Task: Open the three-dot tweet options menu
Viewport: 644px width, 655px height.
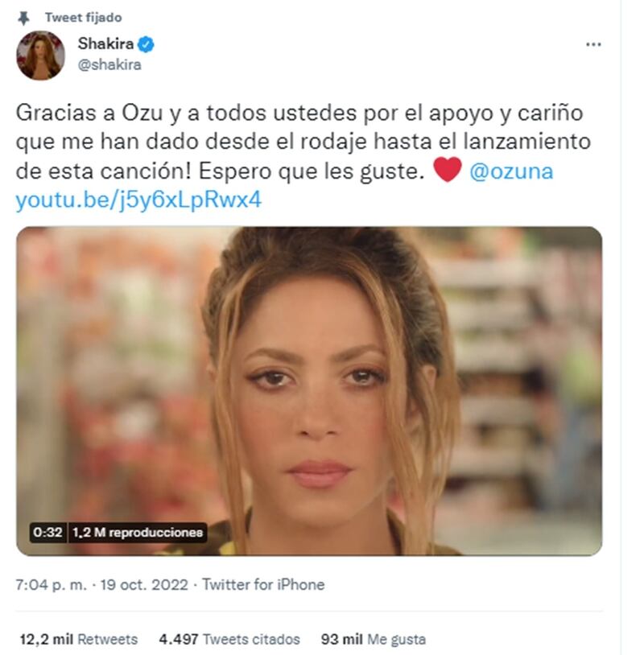Action: click(593, 44)
